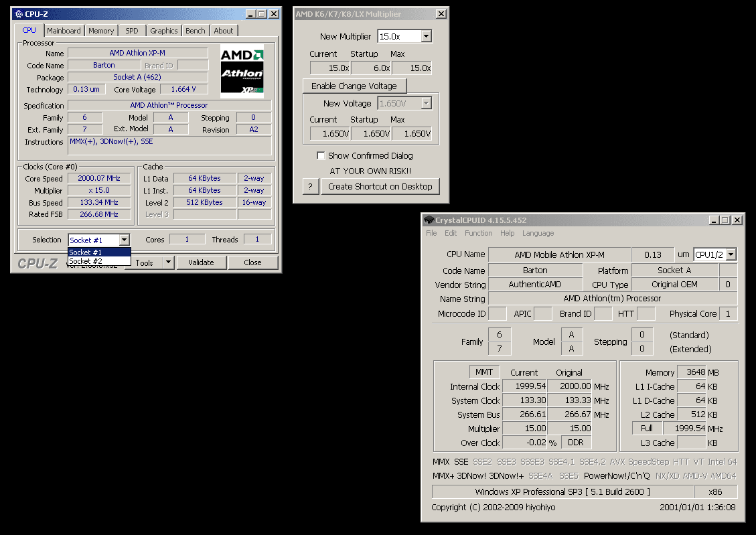Click the Level 2 512 KBytes cache value
Viewport: 756px width, 535px height.
[x=205, y=202]
